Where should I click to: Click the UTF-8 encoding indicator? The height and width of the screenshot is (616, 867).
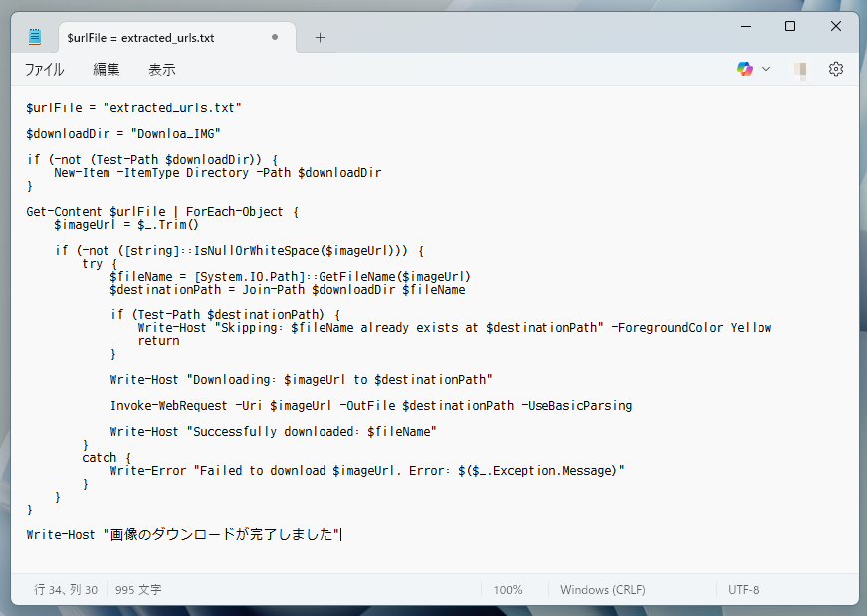[x=744, y=590]
